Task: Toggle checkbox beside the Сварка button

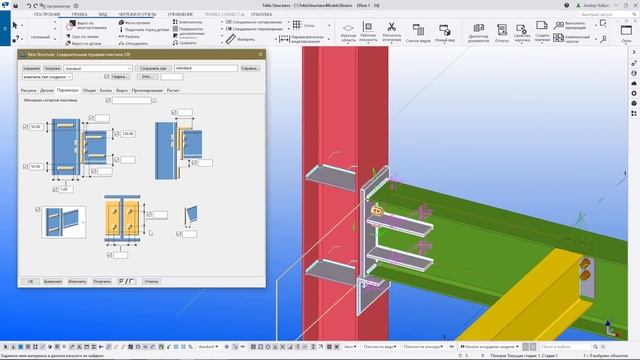Action: coord(107,76)
